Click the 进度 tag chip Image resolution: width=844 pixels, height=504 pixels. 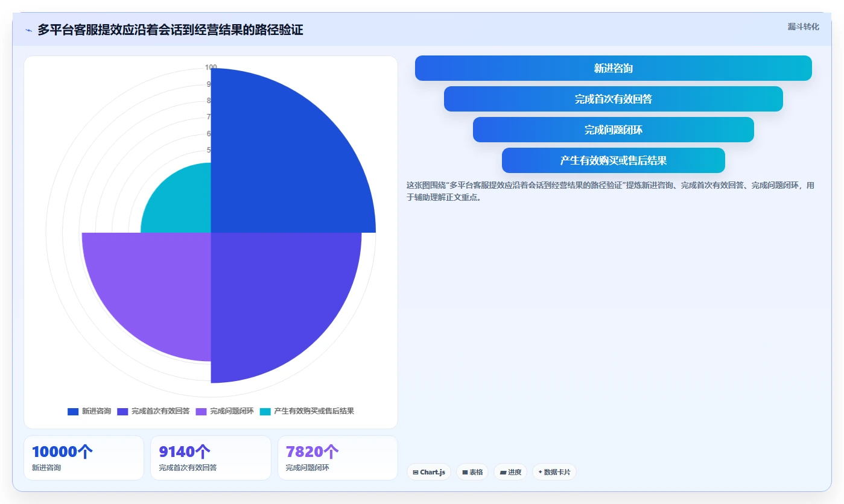(x=510, y=472)
